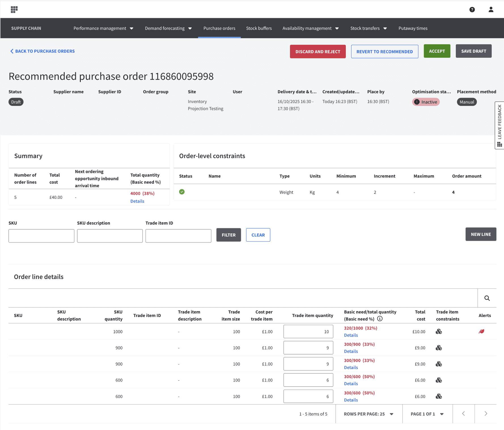504x430 pixels.
Task: Go to previous page with left arrow
Action: tap(463, 414)
